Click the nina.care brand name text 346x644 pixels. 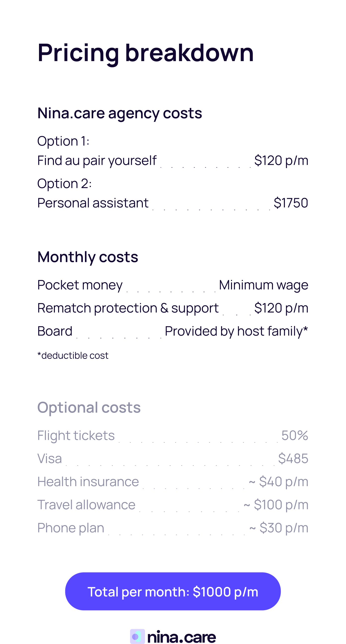tap(182, 637)
